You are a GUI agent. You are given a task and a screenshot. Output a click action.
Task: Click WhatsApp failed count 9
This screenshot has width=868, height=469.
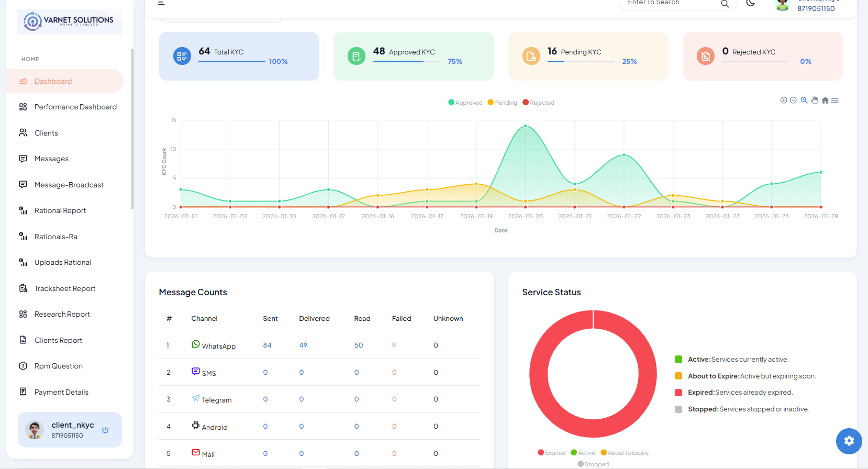(394, 345)
